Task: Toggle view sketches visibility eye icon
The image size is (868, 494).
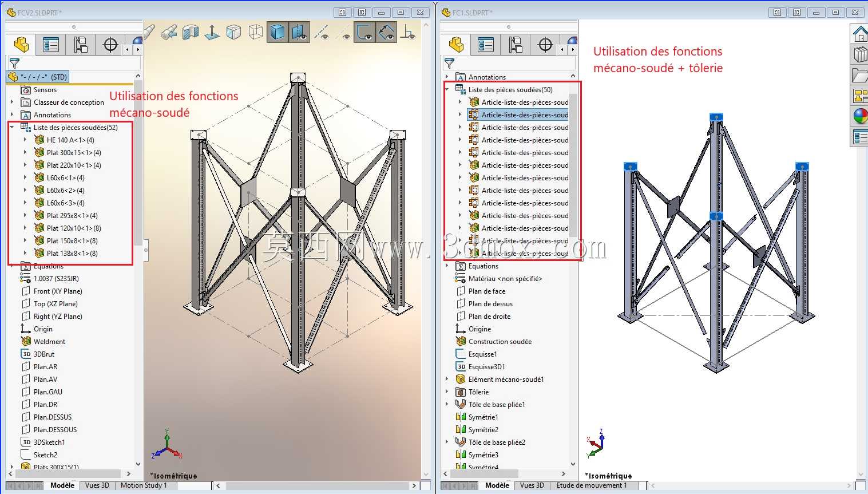Action: tap(364, 32)
